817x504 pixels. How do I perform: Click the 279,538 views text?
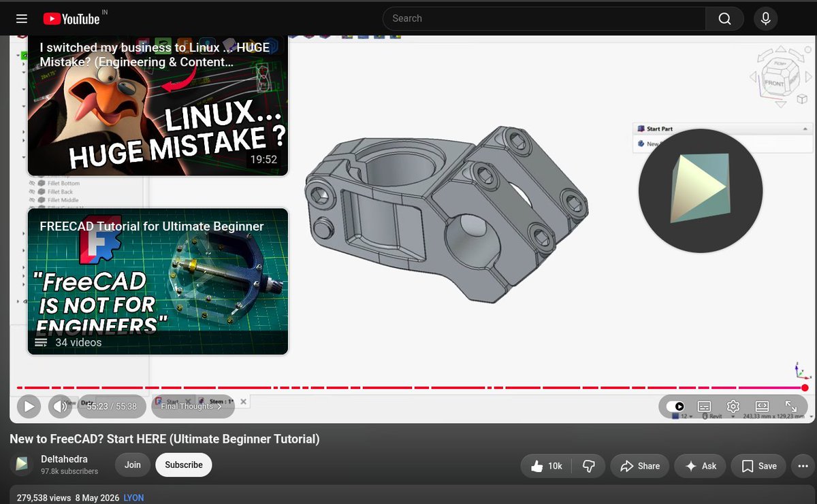(x=44, y=498)
